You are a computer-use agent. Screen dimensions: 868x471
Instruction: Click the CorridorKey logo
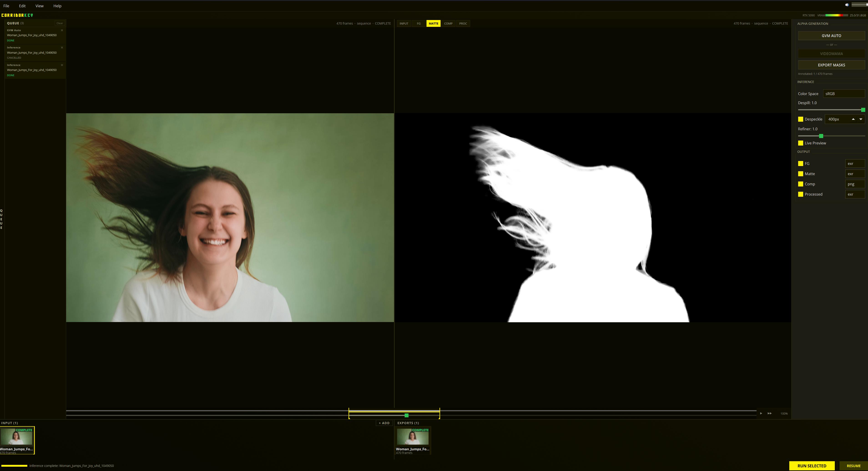(17, 15)
